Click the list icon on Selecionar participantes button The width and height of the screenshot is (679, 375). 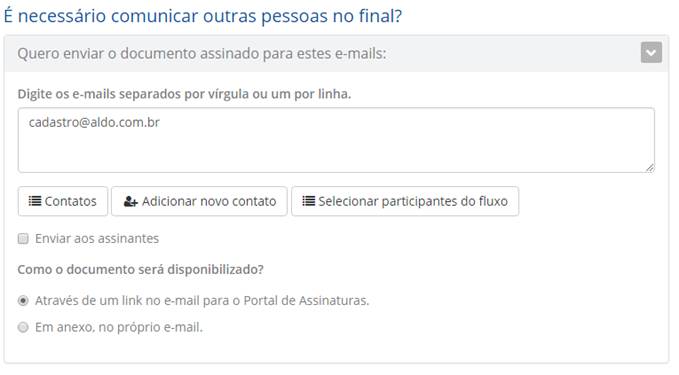point(308,201)
